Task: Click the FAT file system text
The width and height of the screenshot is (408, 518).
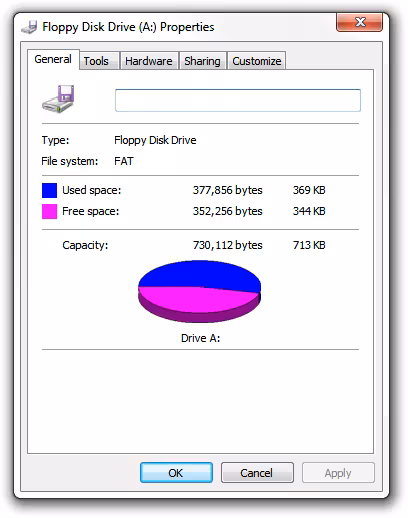Action: tap(124, 161)
